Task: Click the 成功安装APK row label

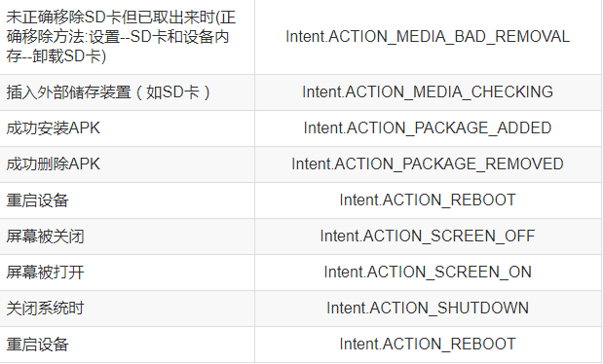Action: tap(53, 128)
